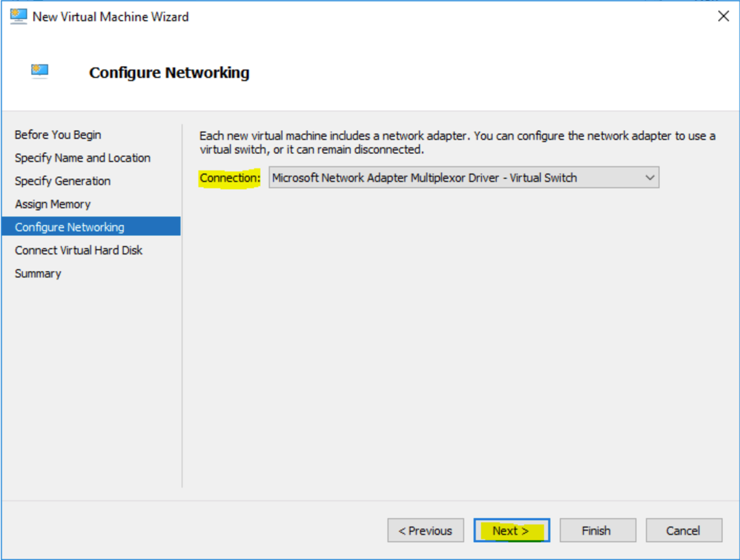Select Specify Name and Location step

click(83, 158)
